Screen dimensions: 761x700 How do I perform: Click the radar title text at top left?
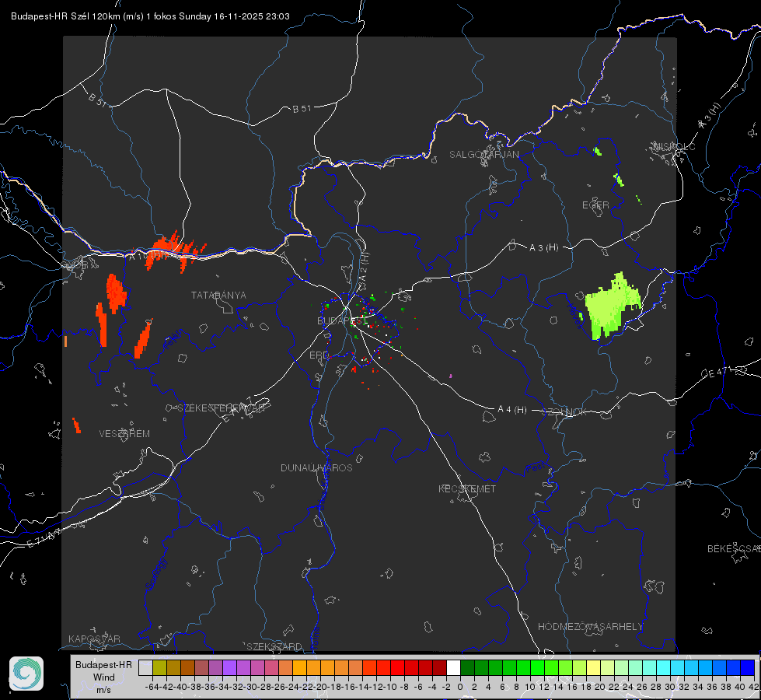pos(150,16)
